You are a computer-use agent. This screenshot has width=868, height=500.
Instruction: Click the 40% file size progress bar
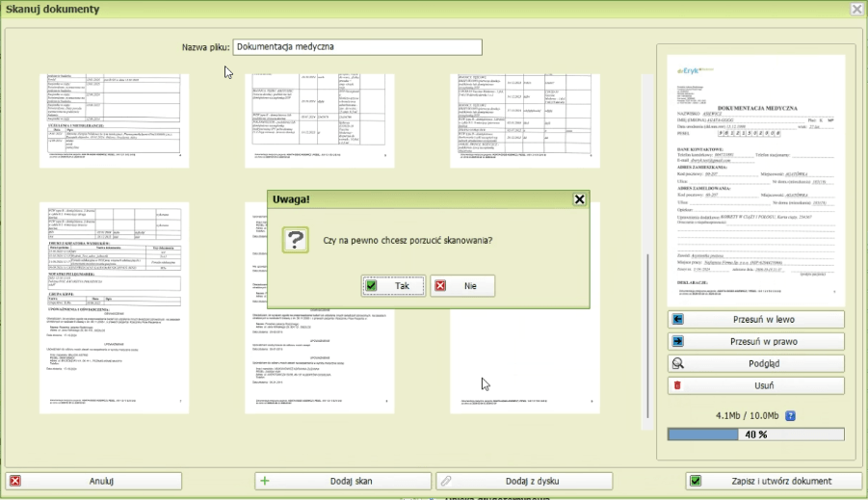[755, 434]
